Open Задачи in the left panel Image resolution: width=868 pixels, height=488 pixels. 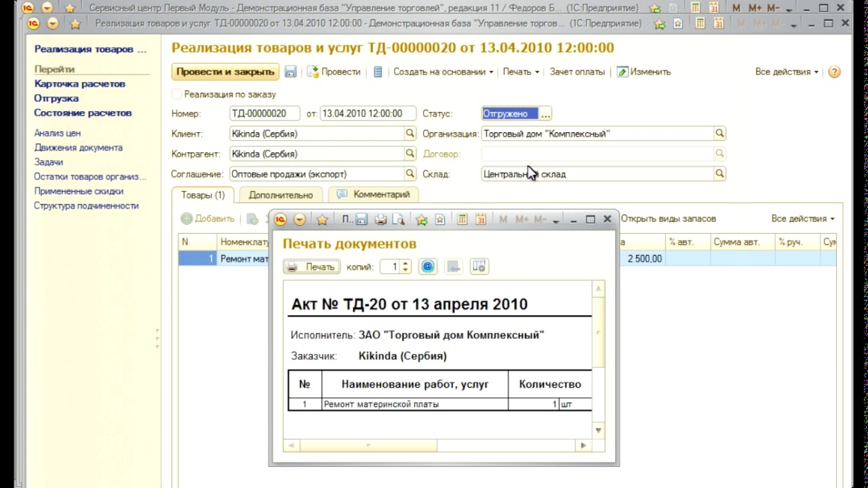coord(49,162)
